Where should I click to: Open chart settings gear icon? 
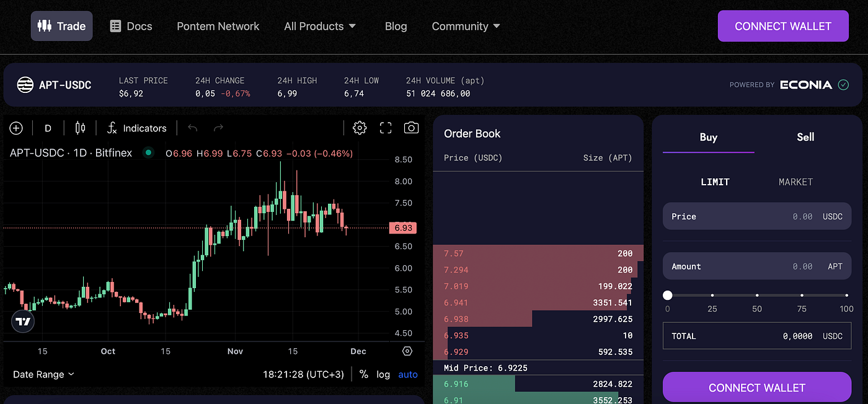(360, 128)
